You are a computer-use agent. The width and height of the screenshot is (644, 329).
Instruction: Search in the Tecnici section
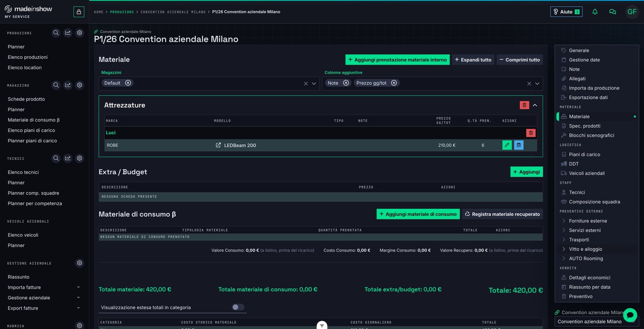click(x=56, y=158)
